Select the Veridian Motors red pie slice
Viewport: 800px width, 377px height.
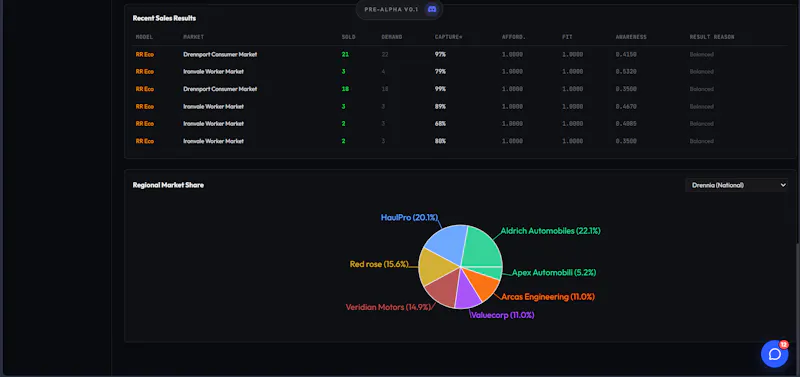[x=443, y=289]
